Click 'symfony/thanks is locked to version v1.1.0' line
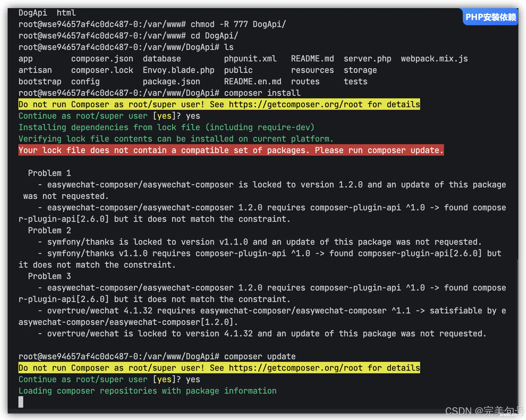 point(260,242)
